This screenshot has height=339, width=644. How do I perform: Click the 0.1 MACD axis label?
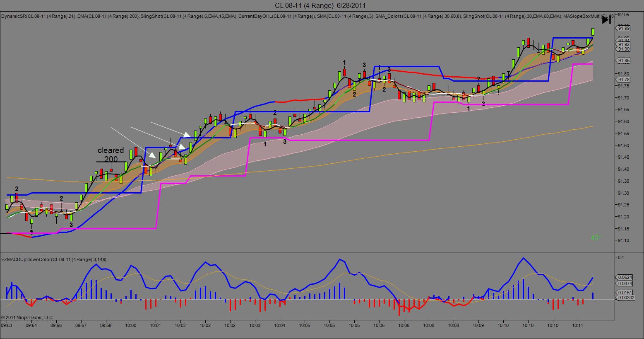click(620, 257)
